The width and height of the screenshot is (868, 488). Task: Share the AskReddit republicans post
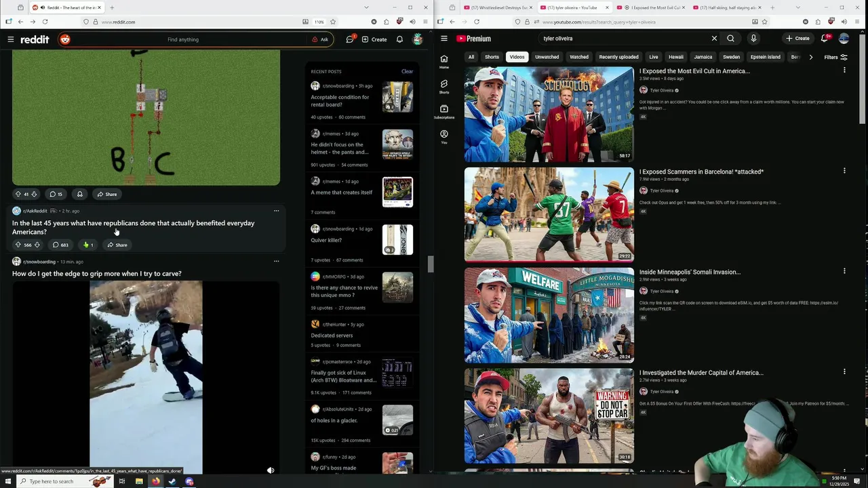(x=117, y=245)
